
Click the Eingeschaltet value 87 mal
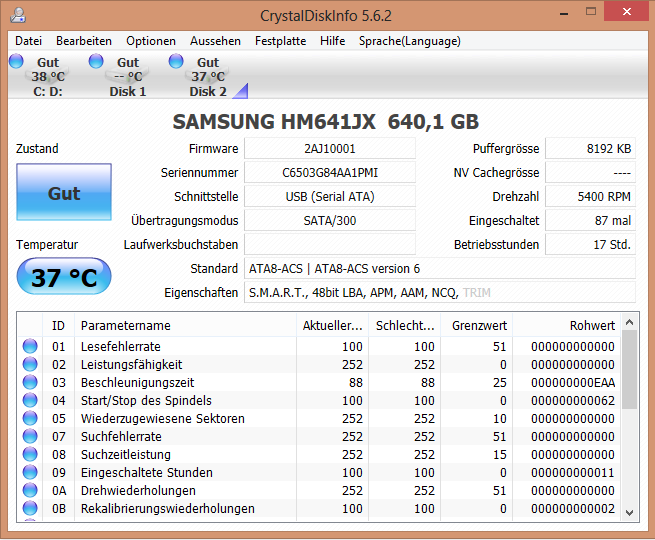[x=590, y=221]
